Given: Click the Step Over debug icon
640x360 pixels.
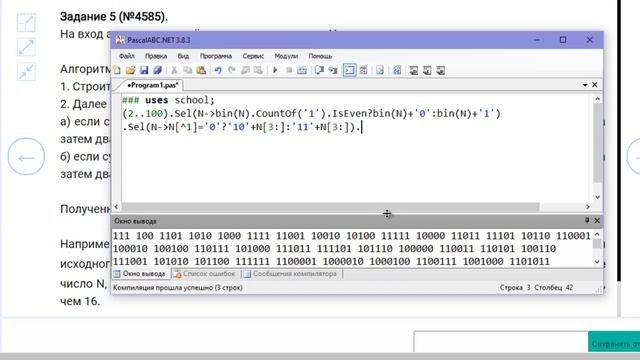Looking at the screenshot, I should [319, 70].
